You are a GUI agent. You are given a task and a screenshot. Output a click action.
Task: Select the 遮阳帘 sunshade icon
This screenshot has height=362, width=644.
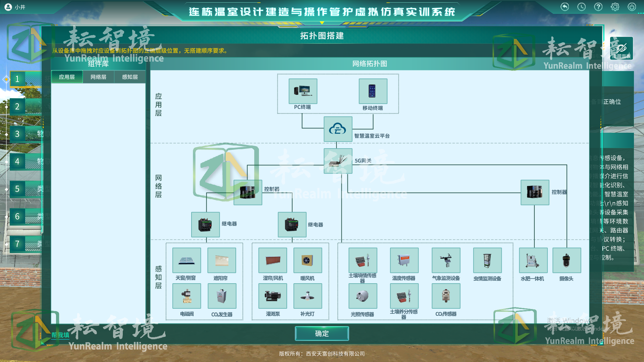coord(222,260)
